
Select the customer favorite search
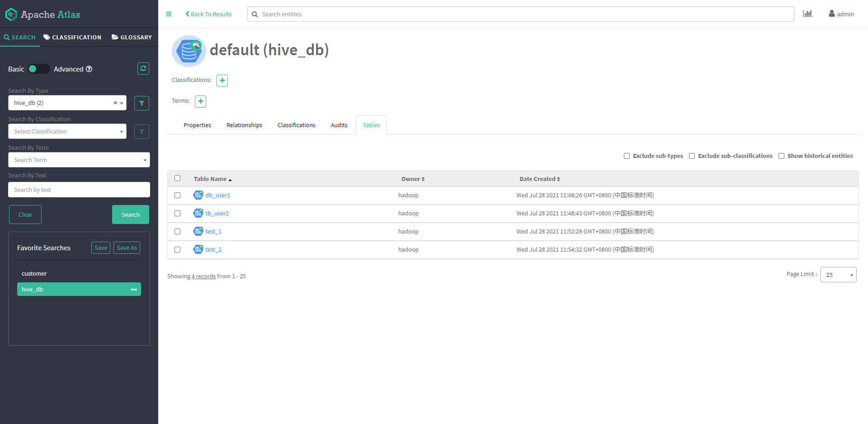click(x=79, y=274)
